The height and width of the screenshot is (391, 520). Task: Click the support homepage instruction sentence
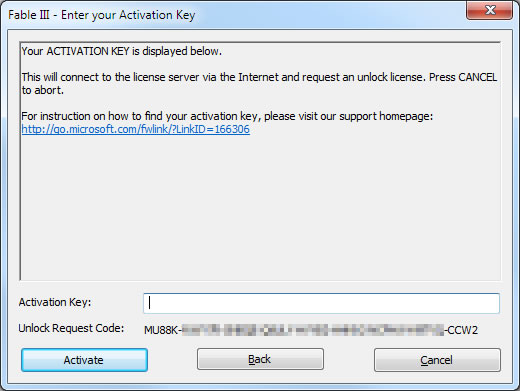tap(227, 116)
